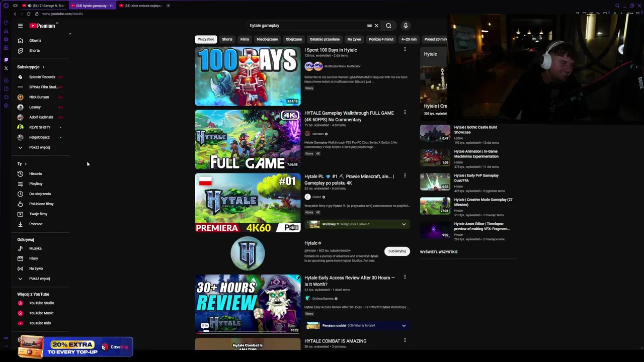Play Creative Mode Gameplay thumbnail
644x362 pixels.
click(x=435, y=206)
